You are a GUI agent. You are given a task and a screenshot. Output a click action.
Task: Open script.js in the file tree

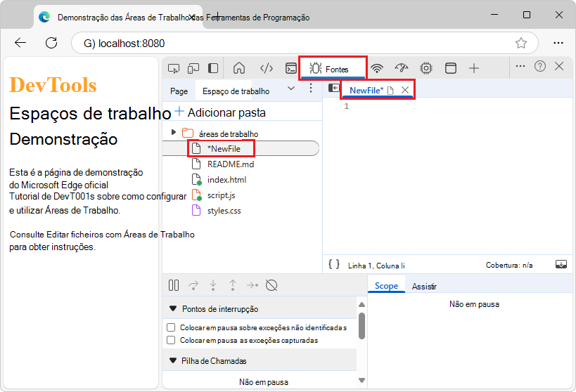(x=221, y=195)
